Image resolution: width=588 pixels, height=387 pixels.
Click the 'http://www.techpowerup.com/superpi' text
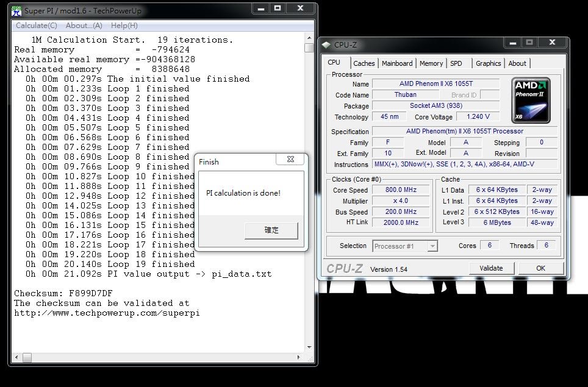point(107,313)
